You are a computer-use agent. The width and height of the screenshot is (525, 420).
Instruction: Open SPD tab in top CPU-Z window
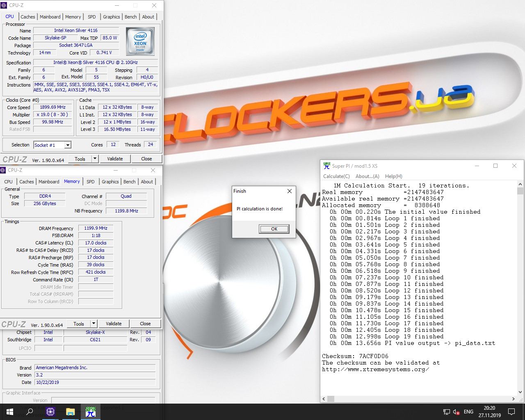pyautogui.click(x=92, y=17)
